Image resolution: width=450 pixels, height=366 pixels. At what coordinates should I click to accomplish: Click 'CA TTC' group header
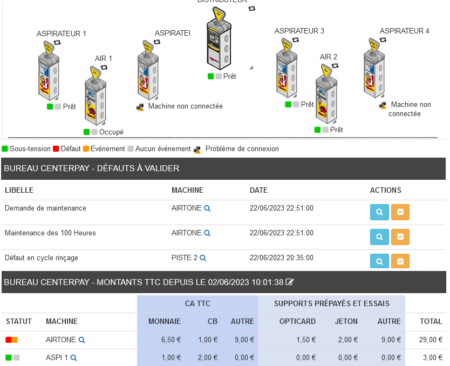(x=197, y=304)
